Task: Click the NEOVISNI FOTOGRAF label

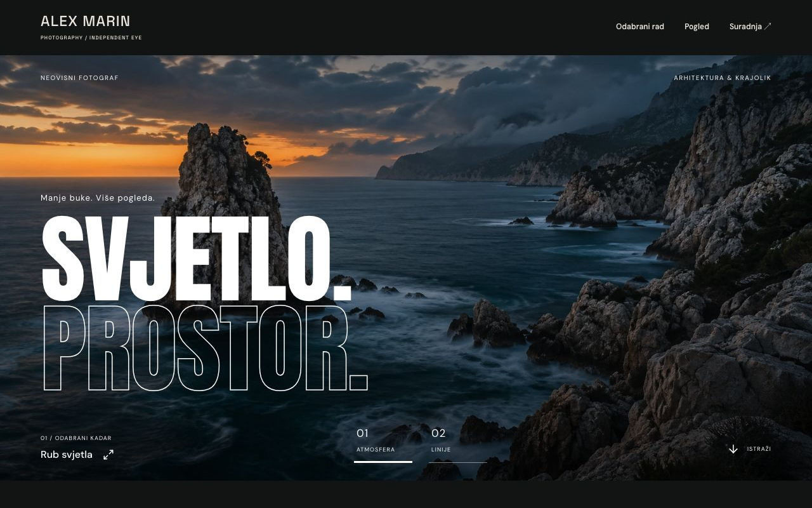Action: (x=79, y=78)
